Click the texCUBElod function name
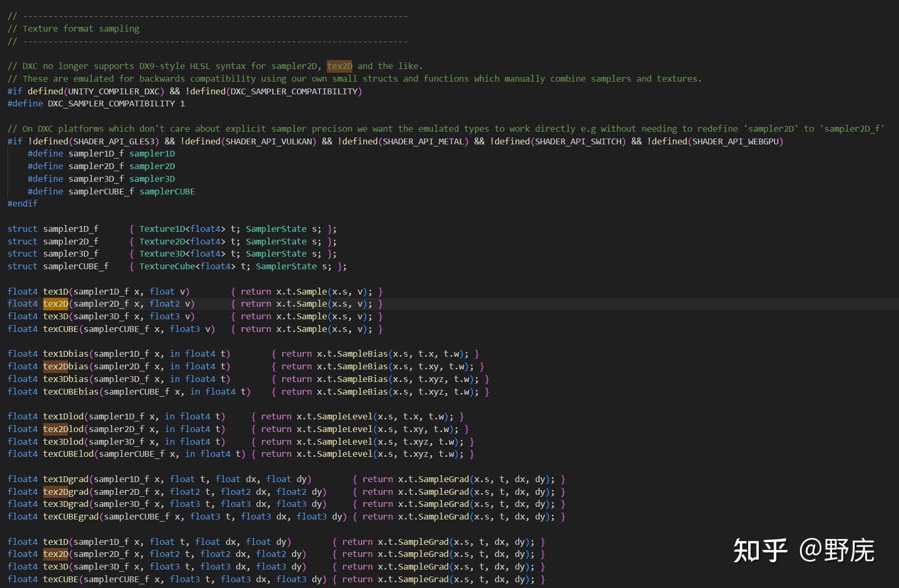899x588 pixels. [69, 454]
